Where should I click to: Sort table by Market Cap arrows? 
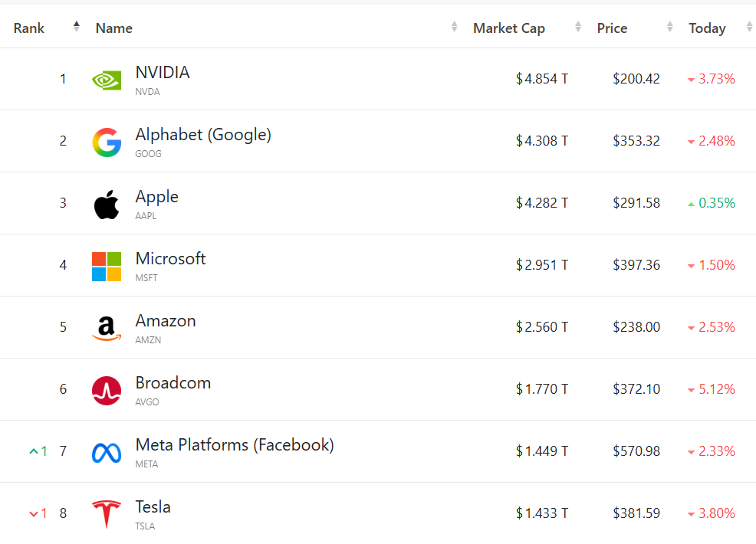[578, 27]
